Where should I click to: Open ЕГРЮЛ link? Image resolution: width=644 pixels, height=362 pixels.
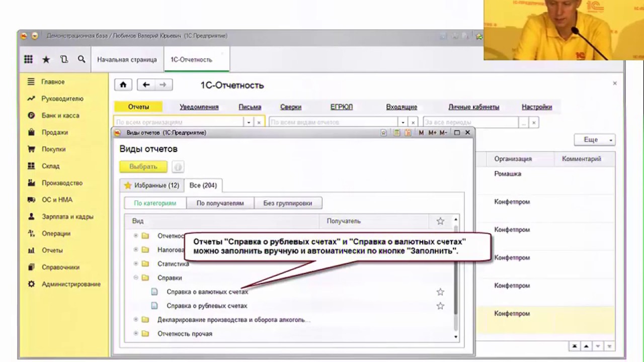tap(342, 107)
